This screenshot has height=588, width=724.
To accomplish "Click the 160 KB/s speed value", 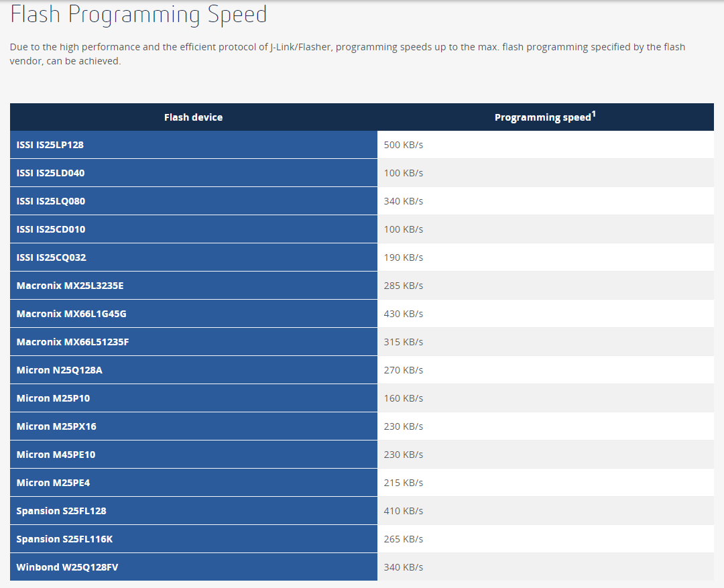I will pos(404,398).
